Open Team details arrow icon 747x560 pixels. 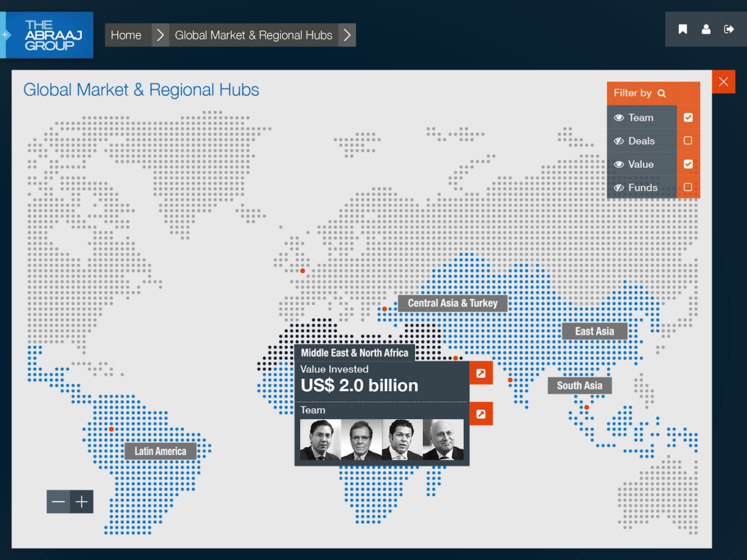(x=481, y=414)
